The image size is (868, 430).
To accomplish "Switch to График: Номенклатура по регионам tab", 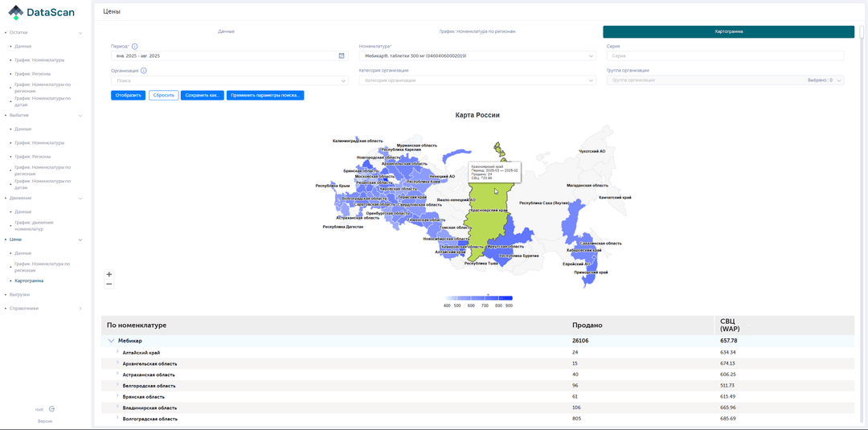I will click(x=477, y=31).
